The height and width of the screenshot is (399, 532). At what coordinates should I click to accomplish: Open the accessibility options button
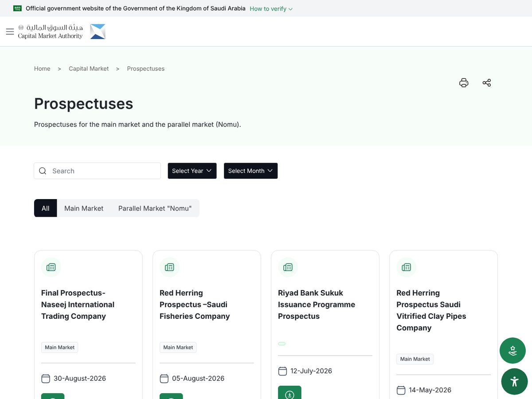pos(514,381)
